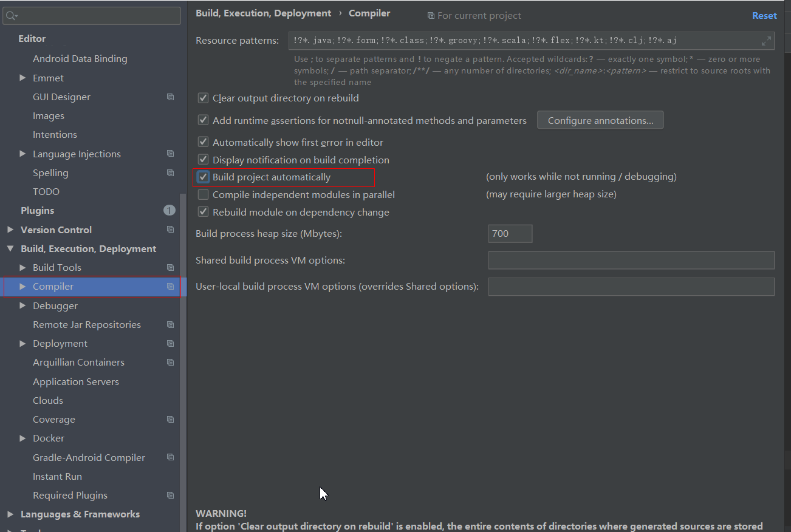
Task: Select the TODO settings page
Action: [x=46, y=191]
